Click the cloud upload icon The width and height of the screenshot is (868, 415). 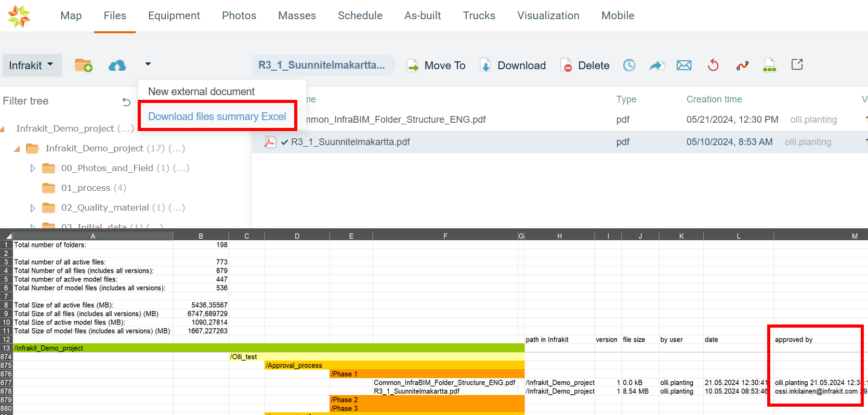point(117,66)
